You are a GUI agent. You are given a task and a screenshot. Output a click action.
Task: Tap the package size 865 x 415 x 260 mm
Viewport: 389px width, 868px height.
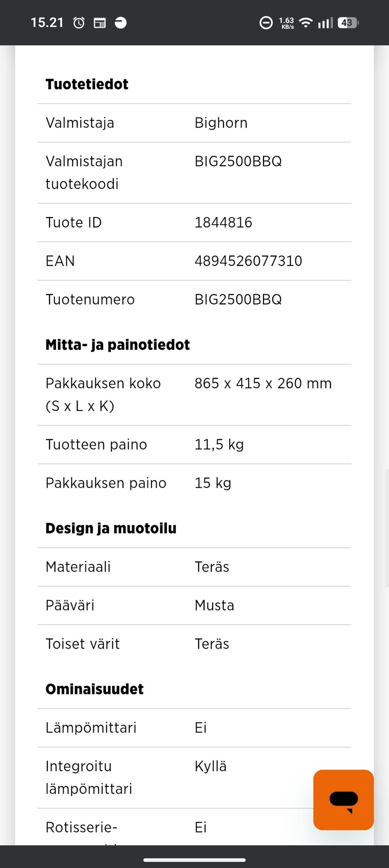[x=263, y=383]
